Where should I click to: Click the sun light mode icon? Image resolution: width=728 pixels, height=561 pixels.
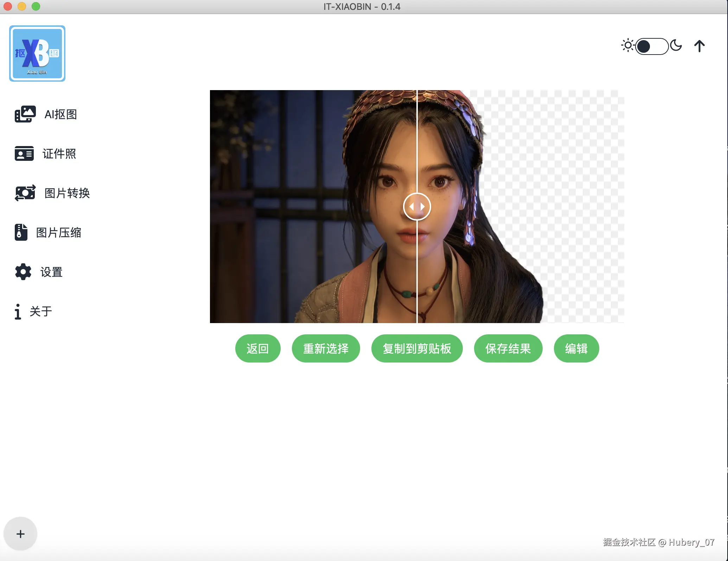point(627,46)
